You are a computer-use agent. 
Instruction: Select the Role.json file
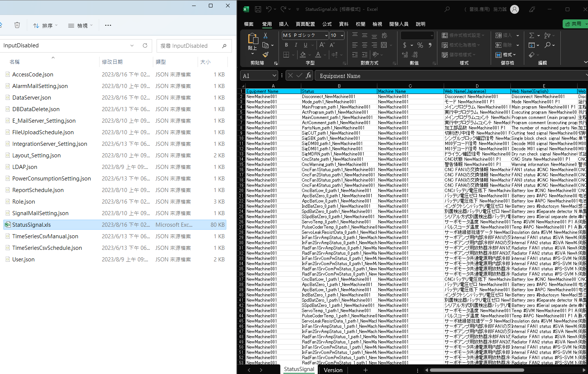(x=23, y=202)
